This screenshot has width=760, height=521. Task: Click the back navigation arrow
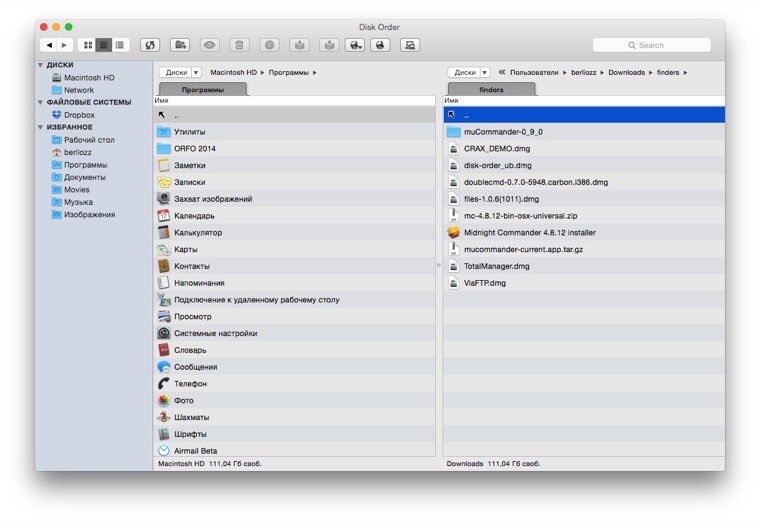point(49,45)
